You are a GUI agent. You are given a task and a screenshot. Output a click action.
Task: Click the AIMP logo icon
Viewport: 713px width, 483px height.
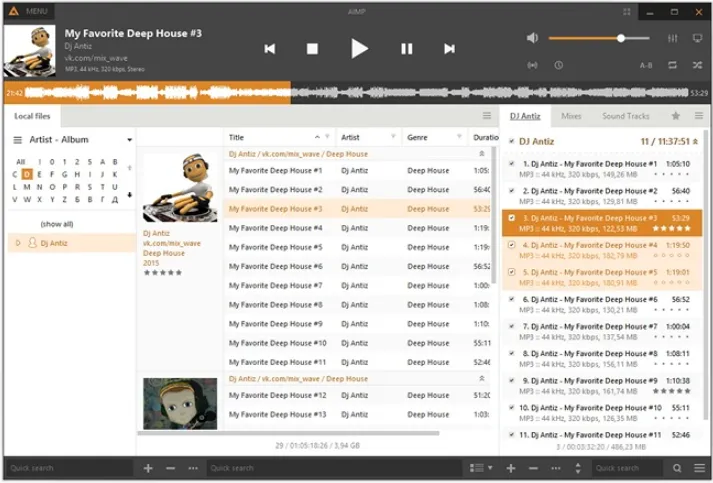pos(14,11)
